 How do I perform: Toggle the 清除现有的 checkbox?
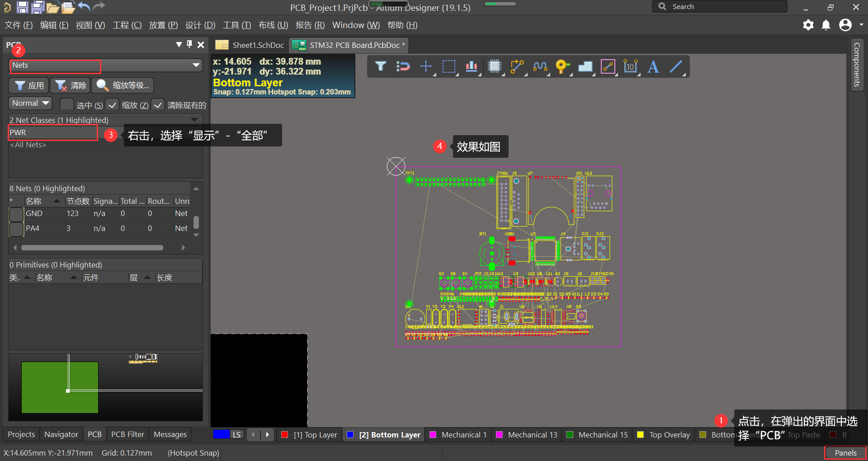click(158, 105)
